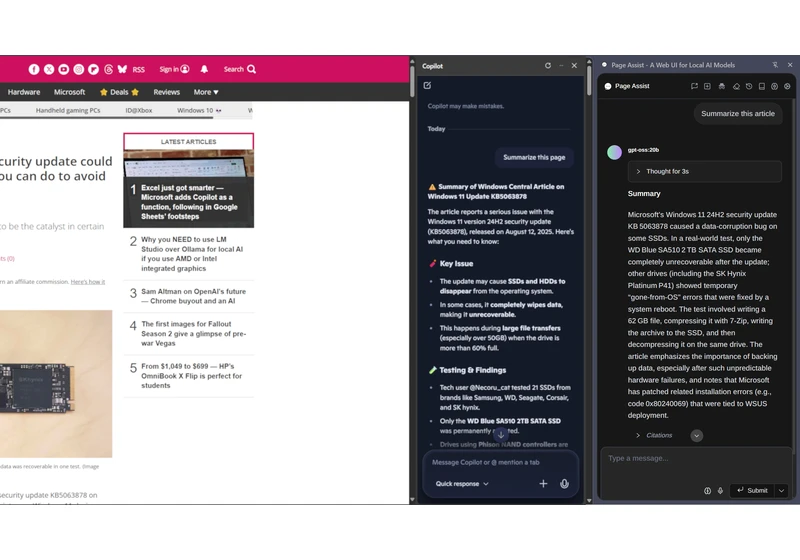Screen dimensions: 800x560
Task: Open Page Assist settings gear
Action: [787, 86]
